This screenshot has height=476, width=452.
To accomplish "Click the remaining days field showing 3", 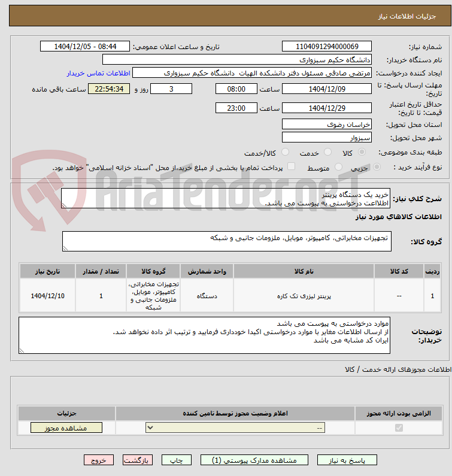I will pos(171,89).
